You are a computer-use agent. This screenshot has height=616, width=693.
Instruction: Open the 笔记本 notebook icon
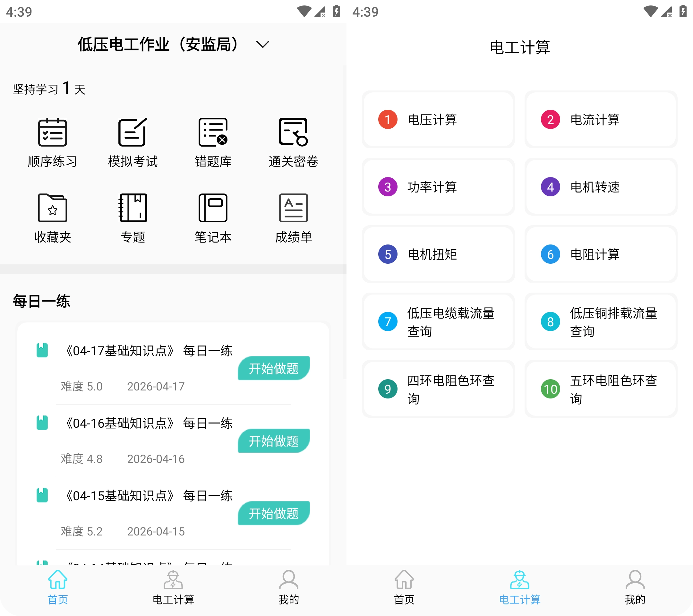[213, 208]
